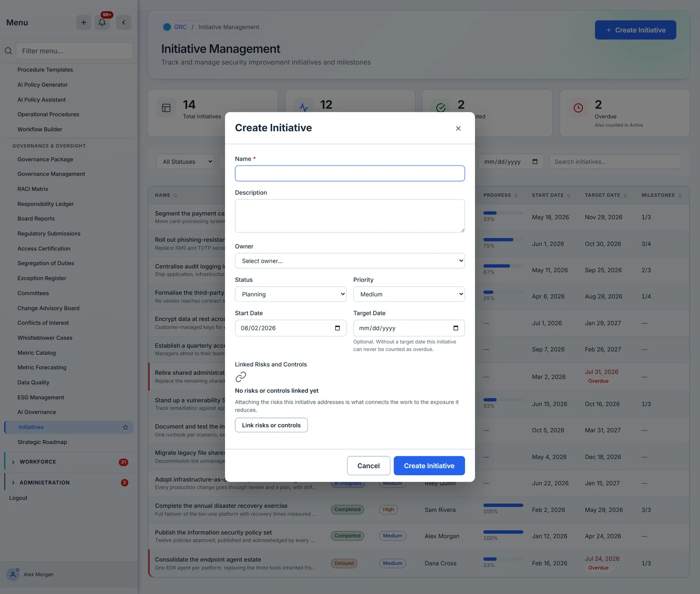Click the linked risks chain icon
The height and width of the screenshot is (594, 700).
pos(241,377)
